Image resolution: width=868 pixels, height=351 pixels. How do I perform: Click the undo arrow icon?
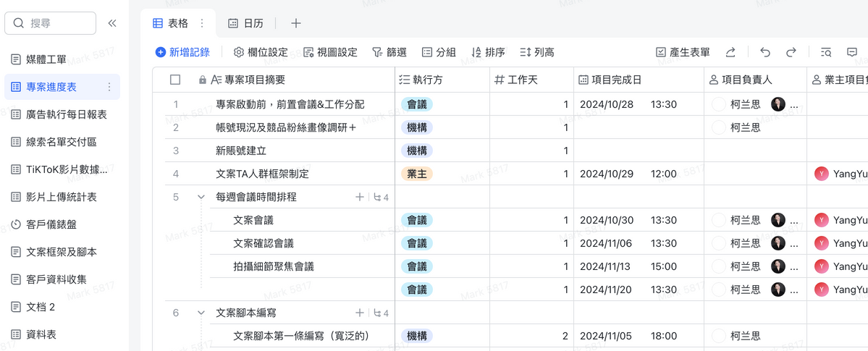(765, 52)
